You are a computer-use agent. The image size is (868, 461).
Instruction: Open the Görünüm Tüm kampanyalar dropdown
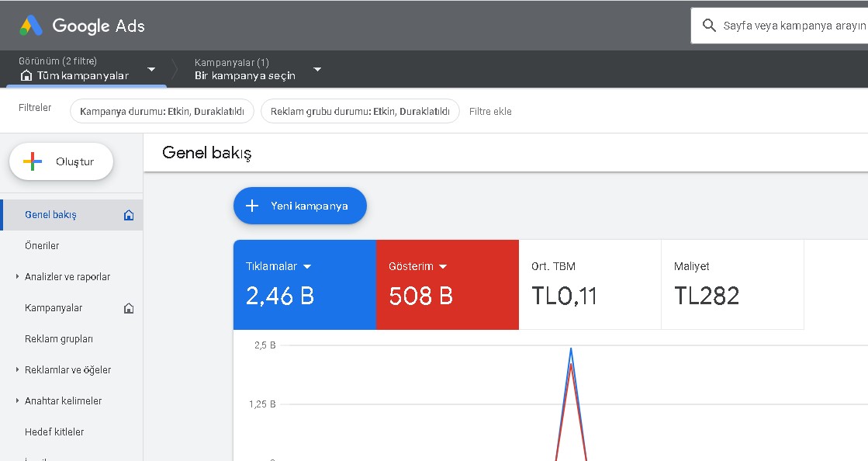tap(151, 69)
